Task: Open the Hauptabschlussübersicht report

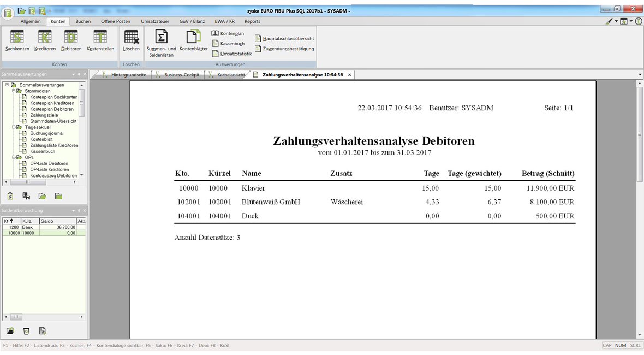Action: tap(288, 39)
